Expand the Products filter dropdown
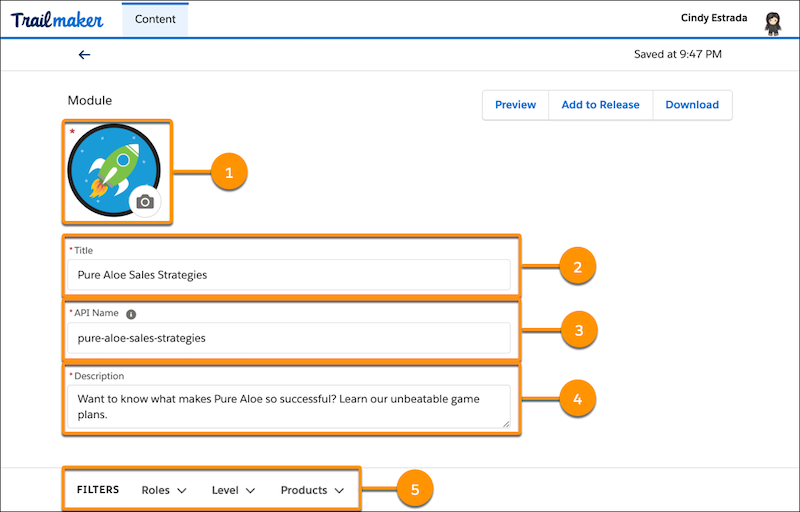The width and height of the screenshot is (800, 512). 312,490
